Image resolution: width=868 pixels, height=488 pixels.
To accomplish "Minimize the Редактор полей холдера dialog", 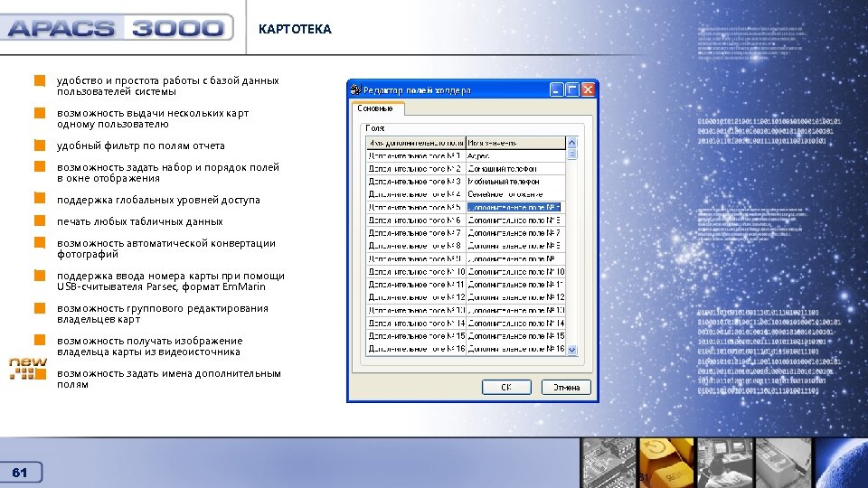I will [557, 89].
